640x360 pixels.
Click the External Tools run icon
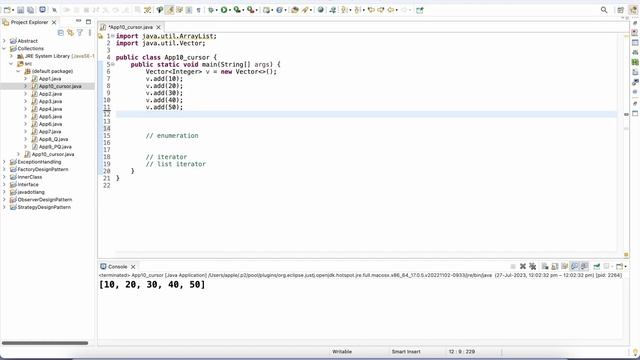251,10
